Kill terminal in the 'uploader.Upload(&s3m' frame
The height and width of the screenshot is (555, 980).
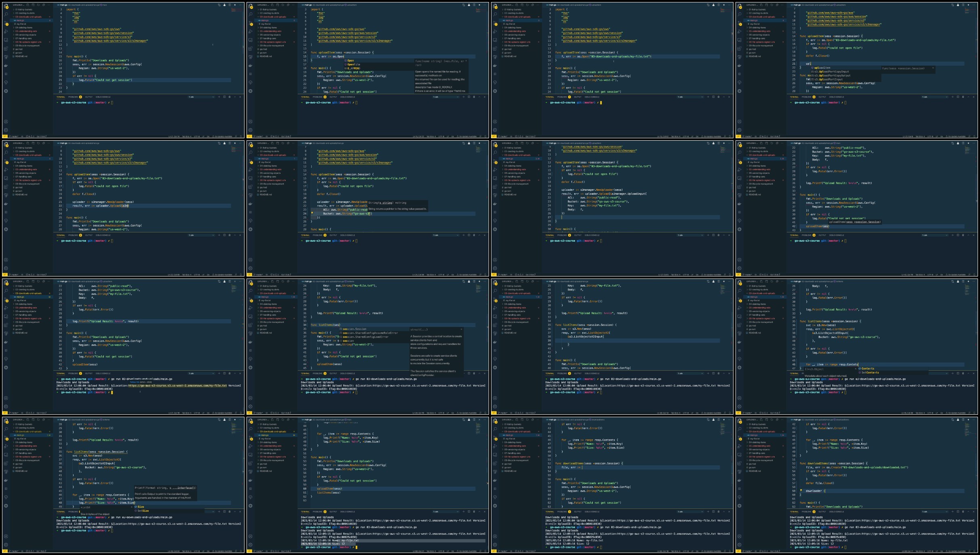click(x=230, y=235)
